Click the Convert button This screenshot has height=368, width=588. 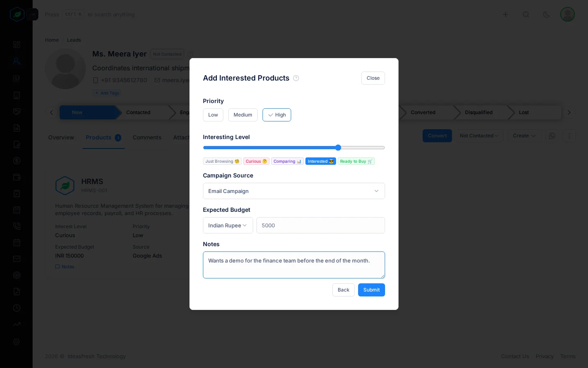[437, 136]
